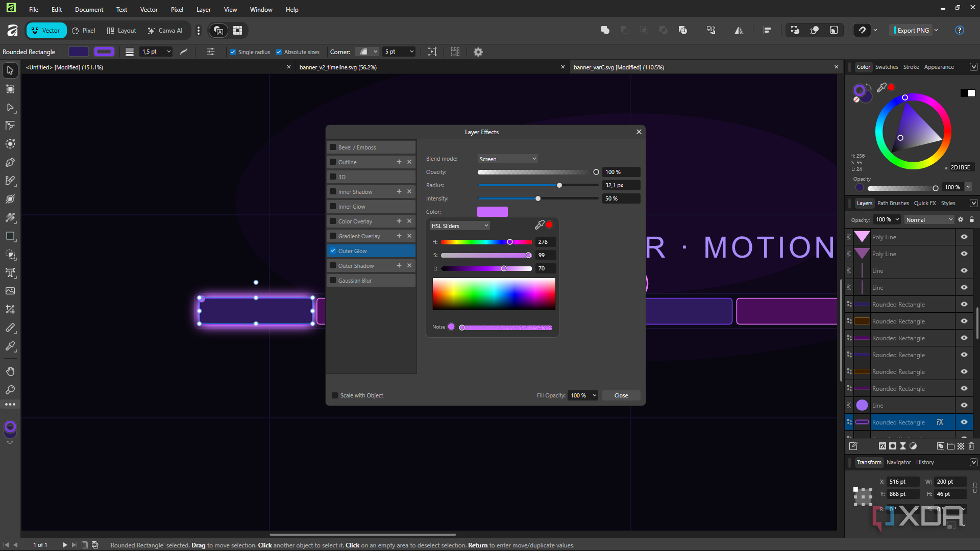
Task: Disable the Outer Glow effect checkbox
Action: [x=333, y=251]
